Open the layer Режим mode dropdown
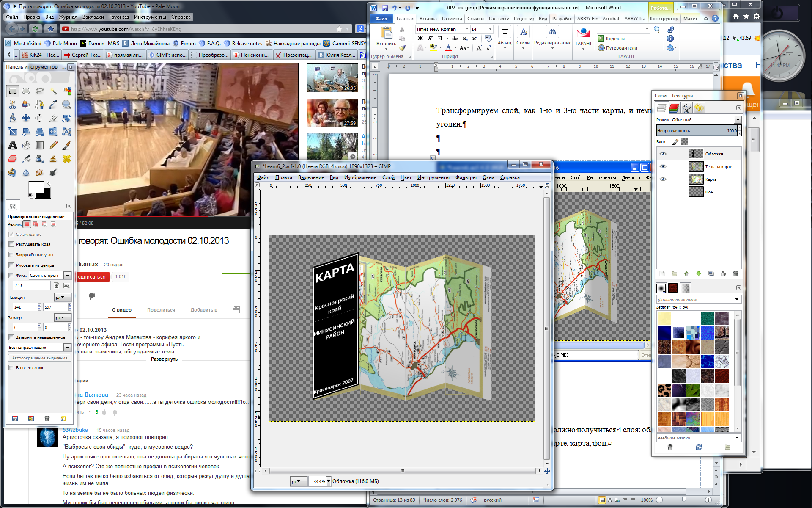Image resolution: width=812 pixels, height=508 pixels. (x=738, y=119)
